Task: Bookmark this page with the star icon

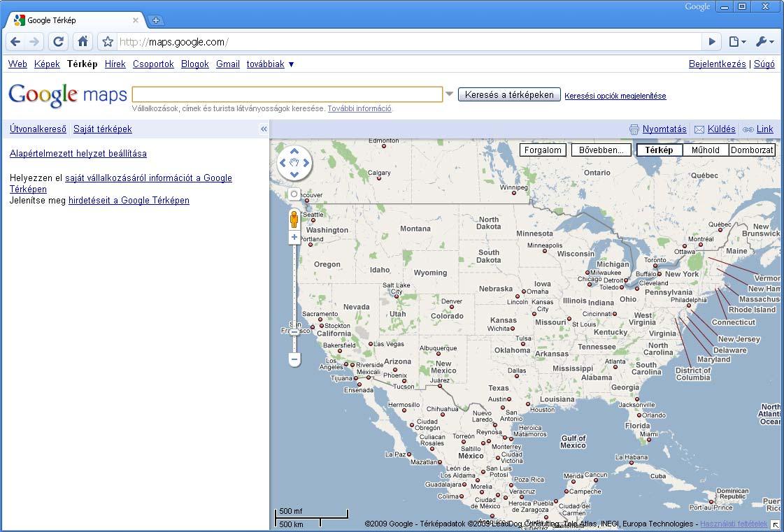Action: (108, 42)
